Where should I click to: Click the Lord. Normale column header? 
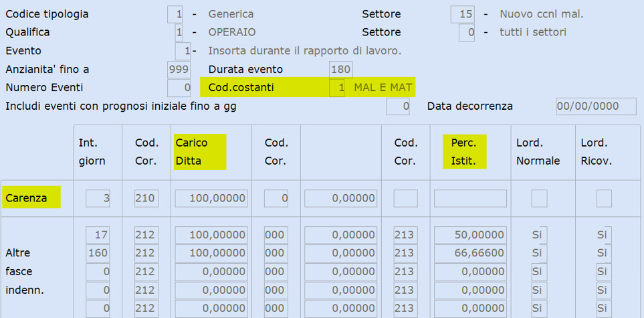pos(538,152)
